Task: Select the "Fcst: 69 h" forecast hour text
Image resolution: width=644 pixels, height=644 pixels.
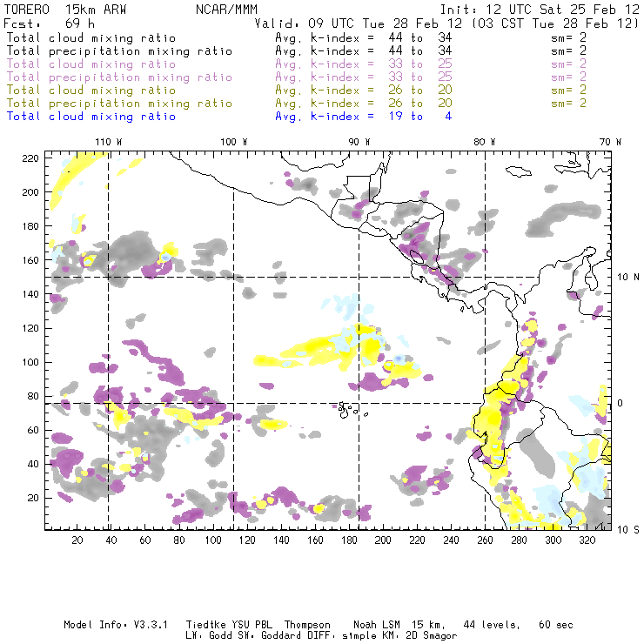Action: (50, 23)
